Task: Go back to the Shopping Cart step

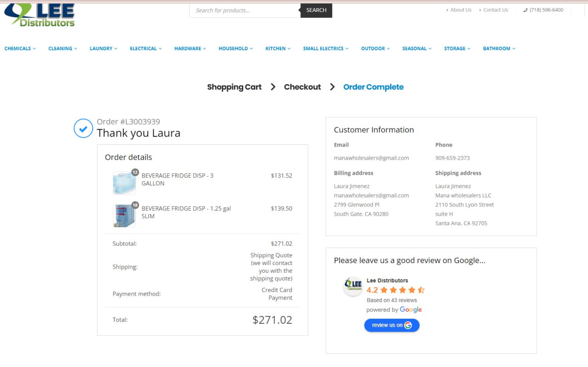Action: tap(234, 87)
